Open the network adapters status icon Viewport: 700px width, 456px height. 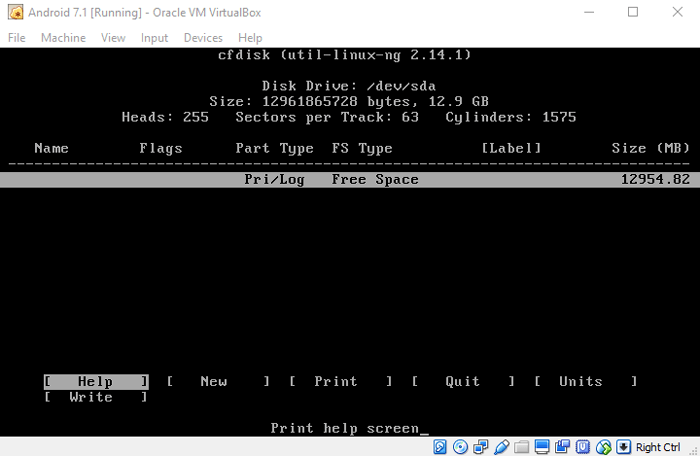click(x=480, y=447)
